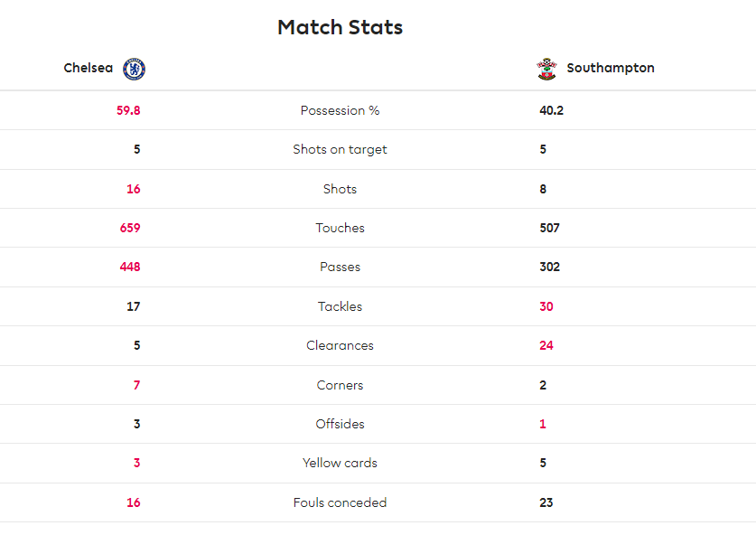Viewport: 756px width, 535px height.
Task: Select the Match Stats heading
Action: [x=340, y=27]
